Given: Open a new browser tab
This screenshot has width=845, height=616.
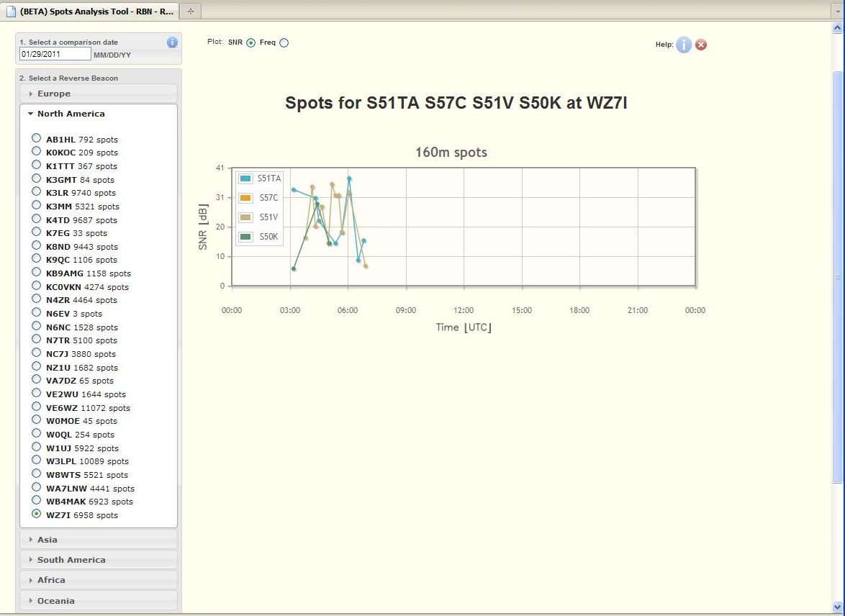Looking at the screenshot, I should (190, 11).
